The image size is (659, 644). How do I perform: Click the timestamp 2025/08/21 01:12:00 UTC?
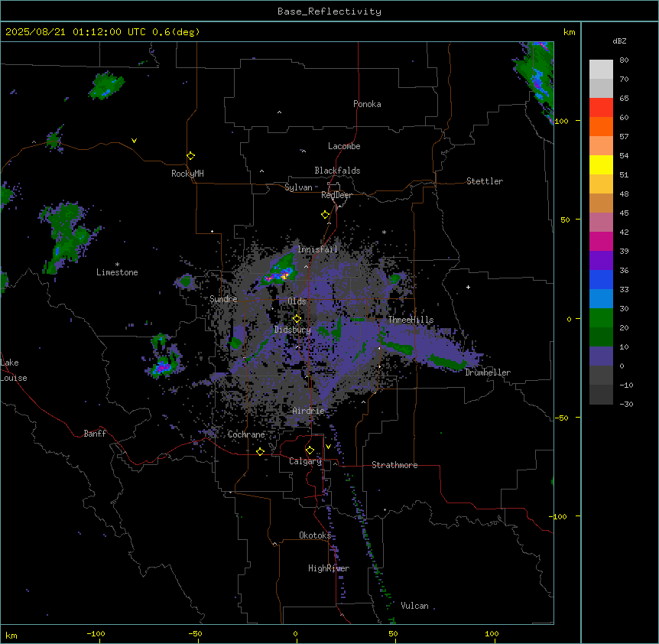76,32
